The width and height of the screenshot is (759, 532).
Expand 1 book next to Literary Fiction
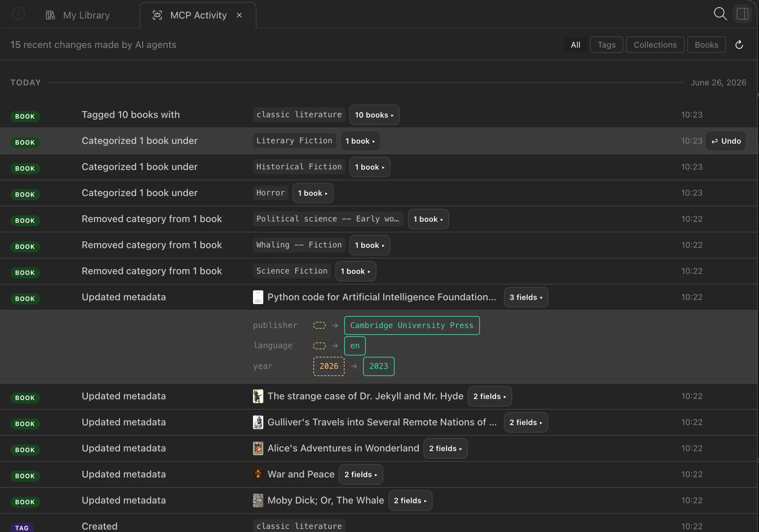pyautogui.click(x=360, y=141)
